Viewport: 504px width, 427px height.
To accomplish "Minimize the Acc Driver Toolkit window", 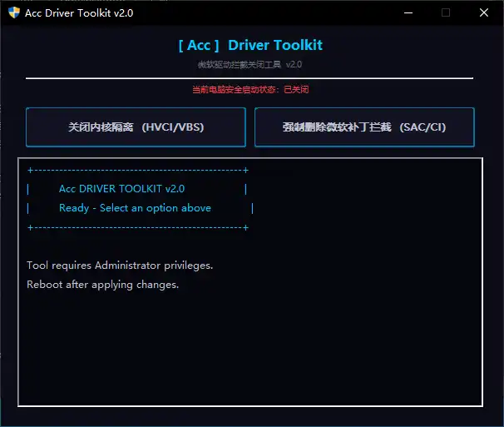I will point(408,12).
